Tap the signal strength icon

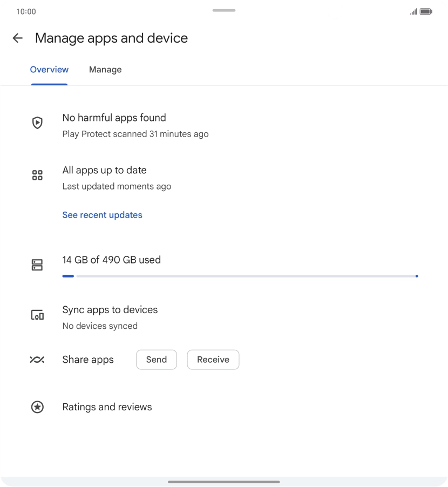(413, 11)
